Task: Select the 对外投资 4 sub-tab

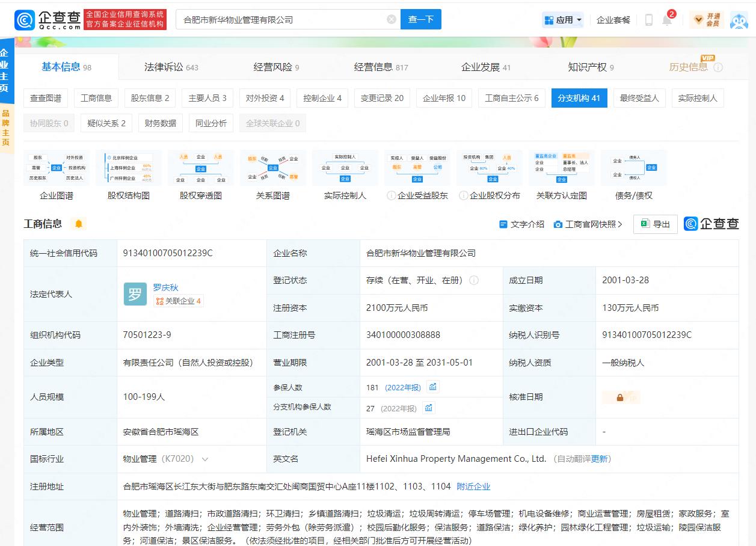Action: (x=265, y=98)
